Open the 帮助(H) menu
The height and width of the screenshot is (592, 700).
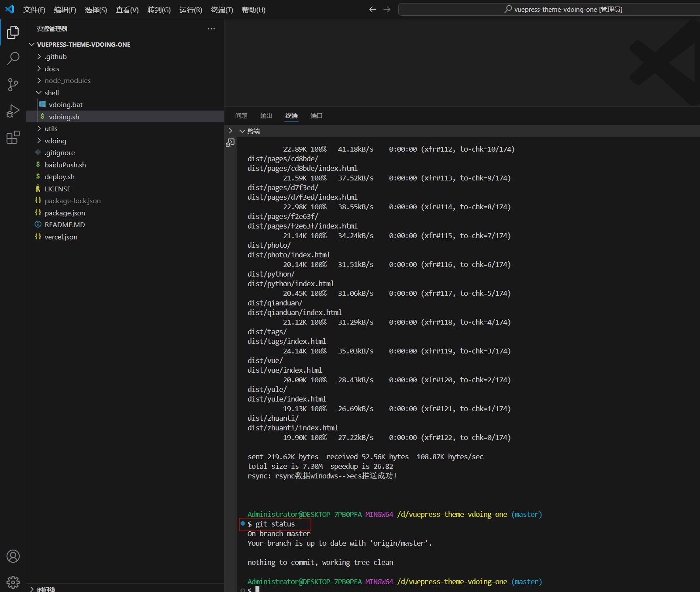click(x=254, y=10)
